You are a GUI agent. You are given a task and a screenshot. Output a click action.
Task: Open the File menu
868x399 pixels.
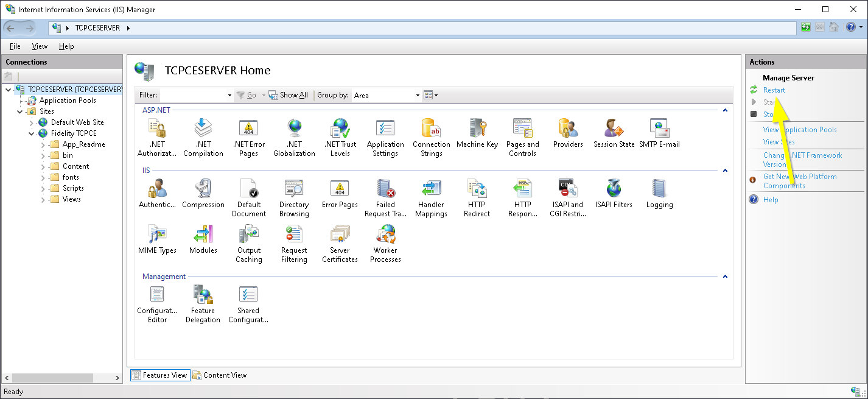tap(15, 46)
